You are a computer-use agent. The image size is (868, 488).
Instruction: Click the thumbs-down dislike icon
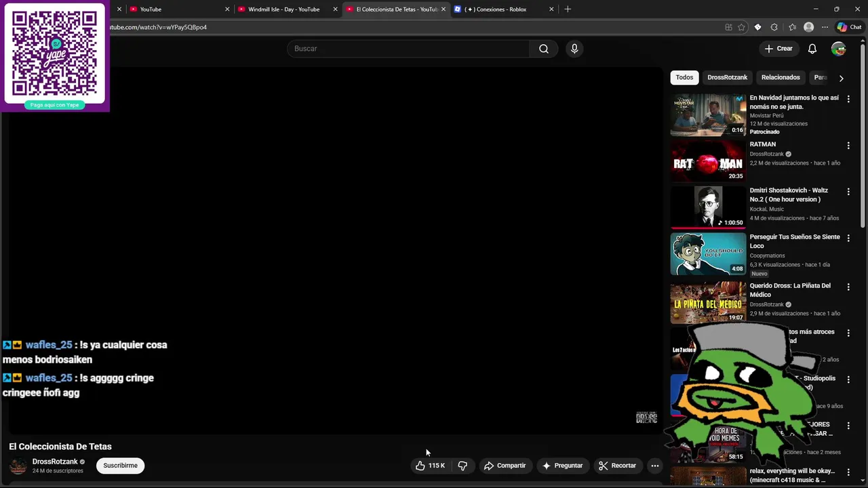click(x=462, y=466)
